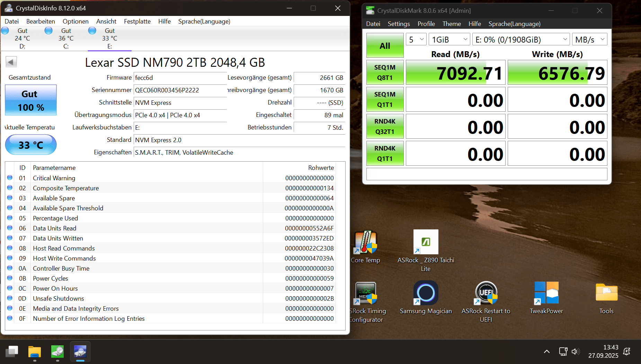This screenshot has height=364, width=641.
Task: Click Unsafe Shutdowns status orb
Action: 10,298
